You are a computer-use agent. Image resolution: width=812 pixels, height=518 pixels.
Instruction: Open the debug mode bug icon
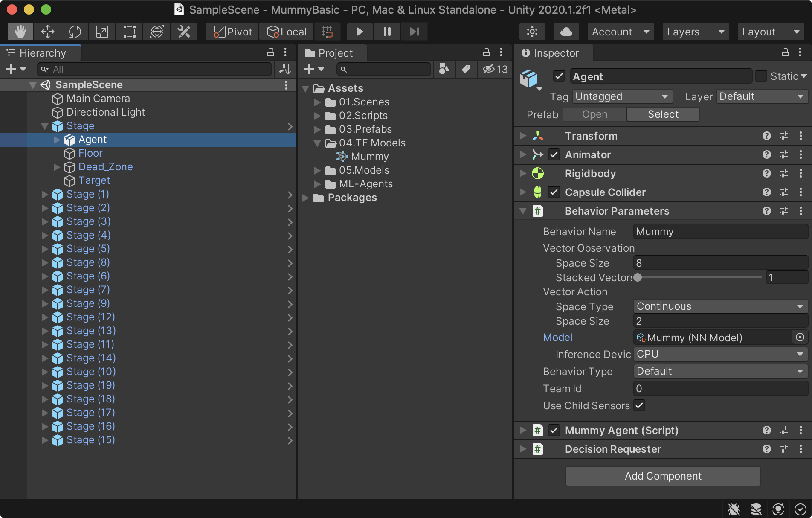click(x=734, y=509)
